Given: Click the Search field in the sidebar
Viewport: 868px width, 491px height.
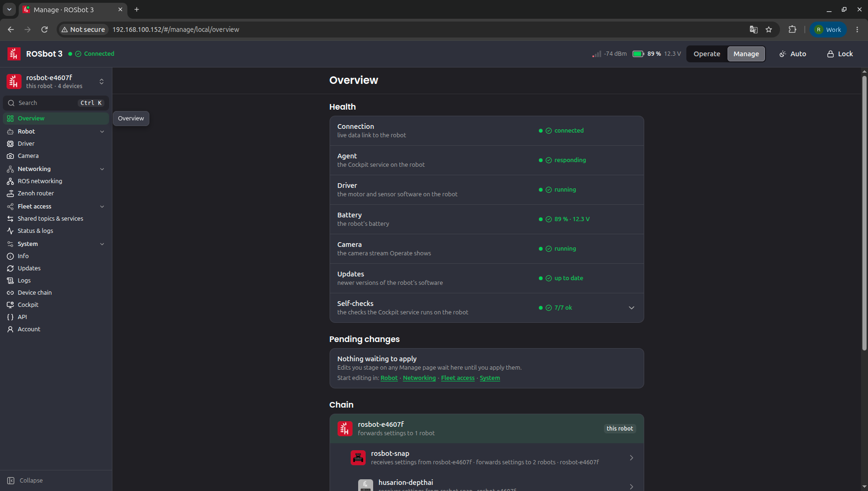Looking at the screenshot, I should click(56, 103).
